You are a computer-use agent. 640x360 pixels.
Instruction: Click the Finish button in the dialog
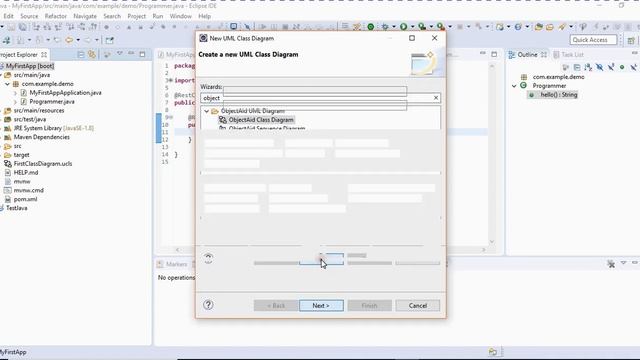click(x=369, y=305)
